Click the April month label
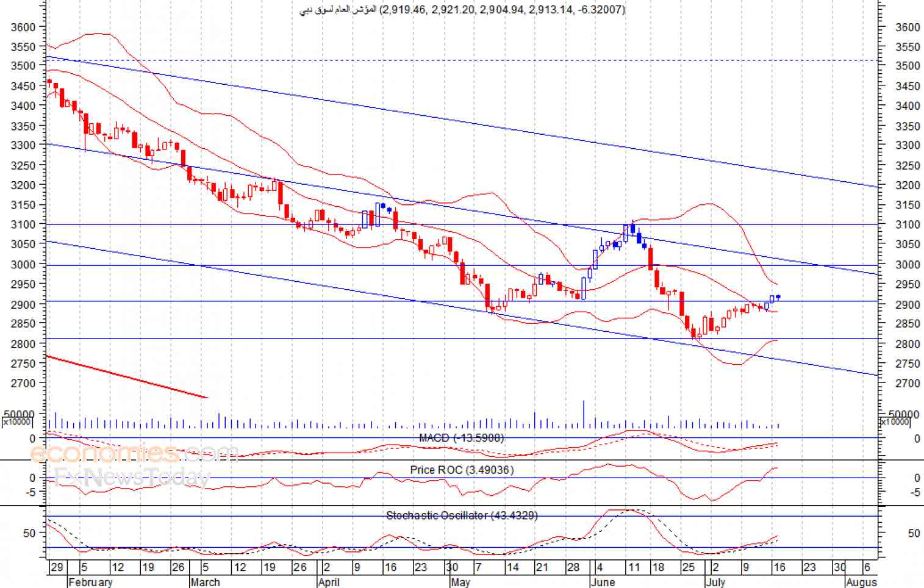Viewport: 924px width, 588px height. [x=329, y=583]
